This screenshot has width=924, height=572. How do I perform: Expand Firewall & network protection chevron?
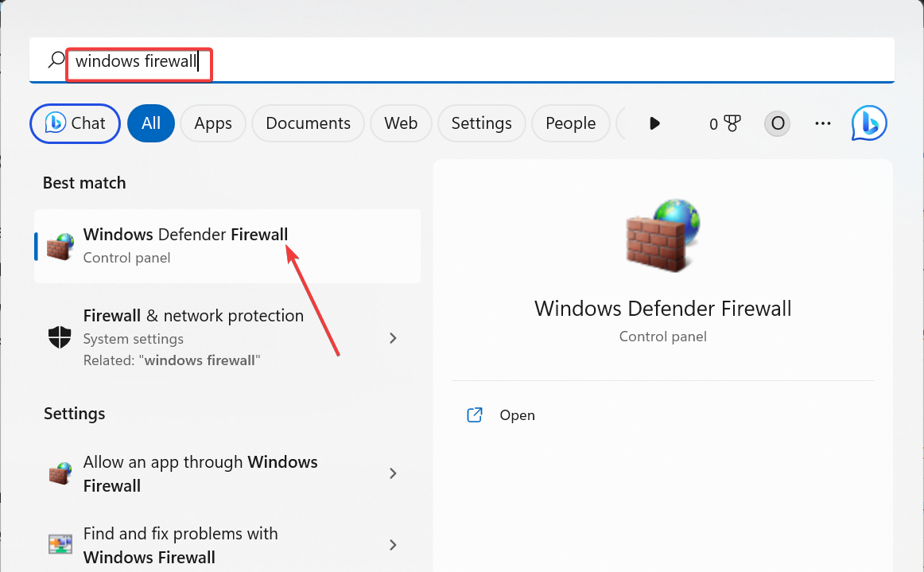(x=393, y=338)
